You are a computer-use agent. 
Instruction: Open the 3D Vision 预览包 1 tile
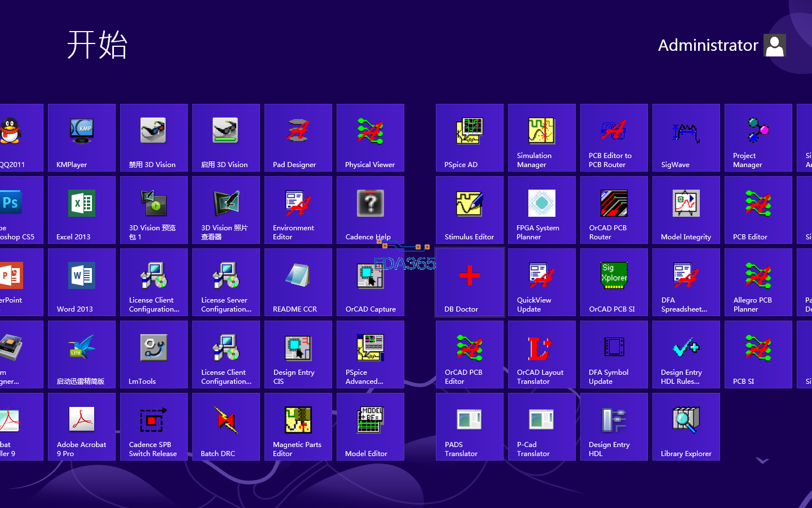[154, 210]
